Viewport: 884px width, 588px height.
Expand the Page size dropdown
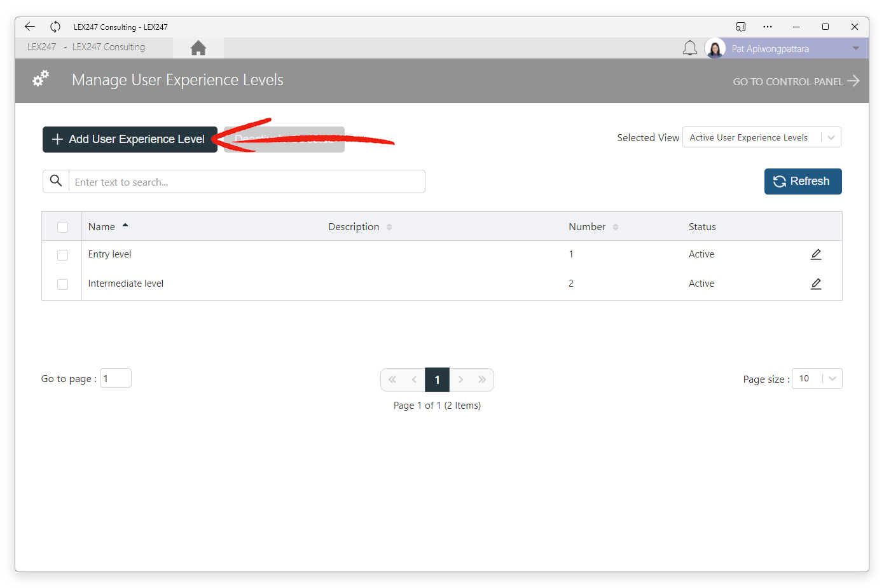[817, 379]
